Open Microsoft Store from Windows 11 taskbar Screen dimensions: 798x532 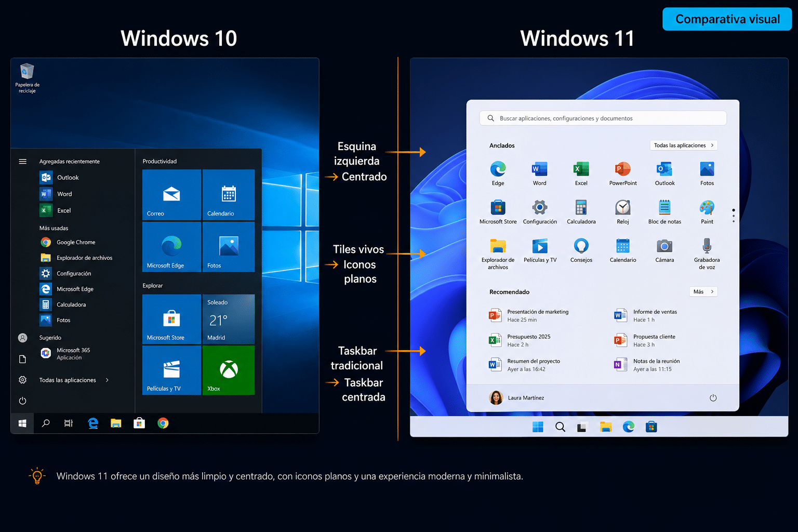coord(651,427)
